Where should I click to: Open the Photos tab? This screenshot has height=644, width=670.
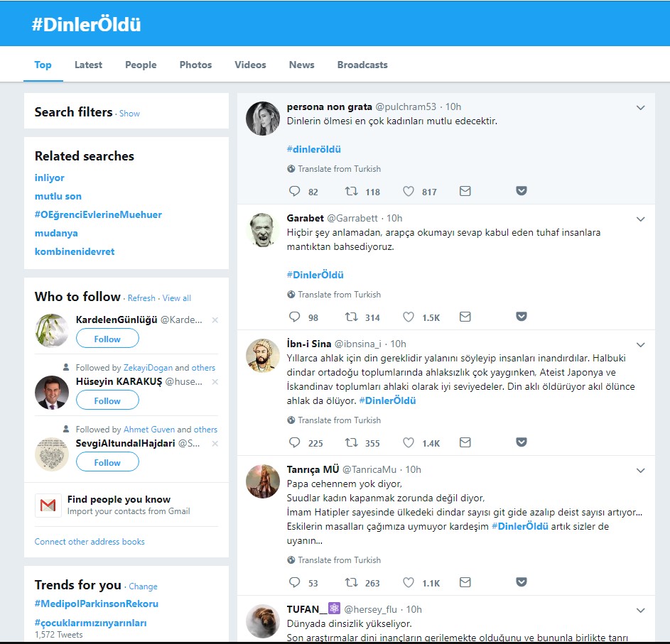tap(195, 65)
